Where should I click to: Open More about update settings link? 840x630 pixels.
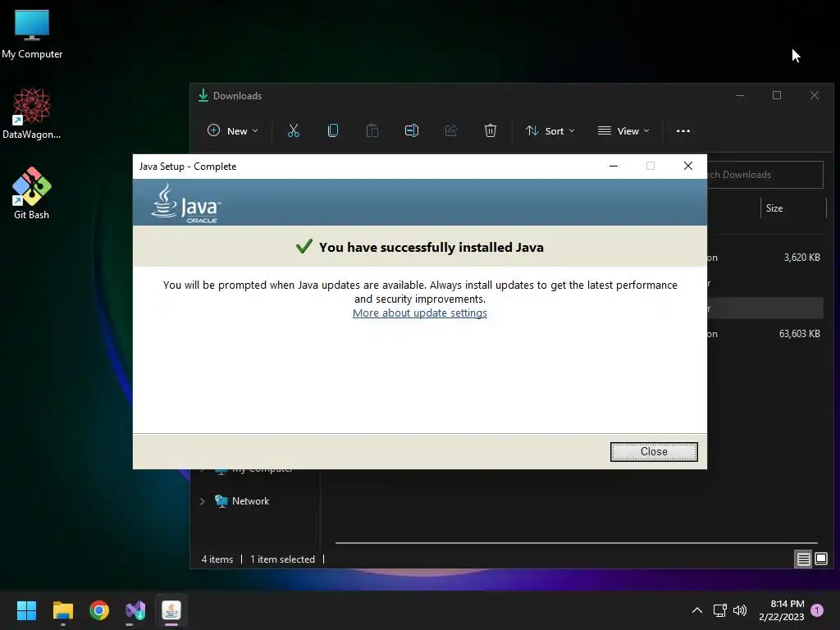point(419,313)
